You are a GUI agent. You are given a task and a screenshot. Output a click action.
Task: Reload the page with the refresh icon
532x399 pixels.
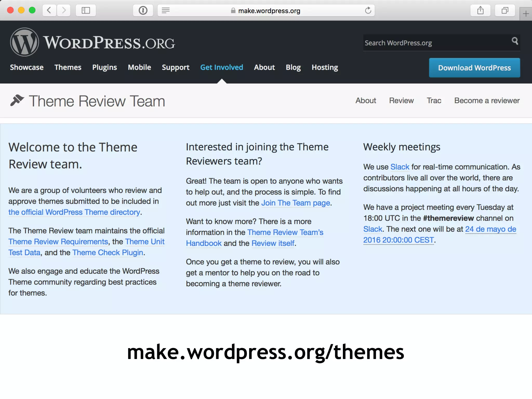(x=368, y=10)
